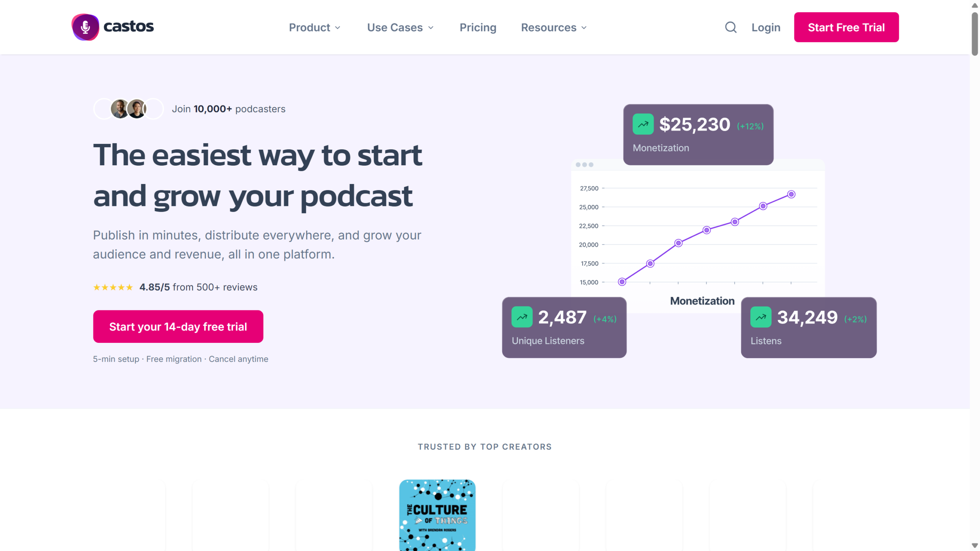The height and width of the screenshot is (551, 980).
Task: Click the bearded podcaster avatar photo
Action: click(120, 109)
